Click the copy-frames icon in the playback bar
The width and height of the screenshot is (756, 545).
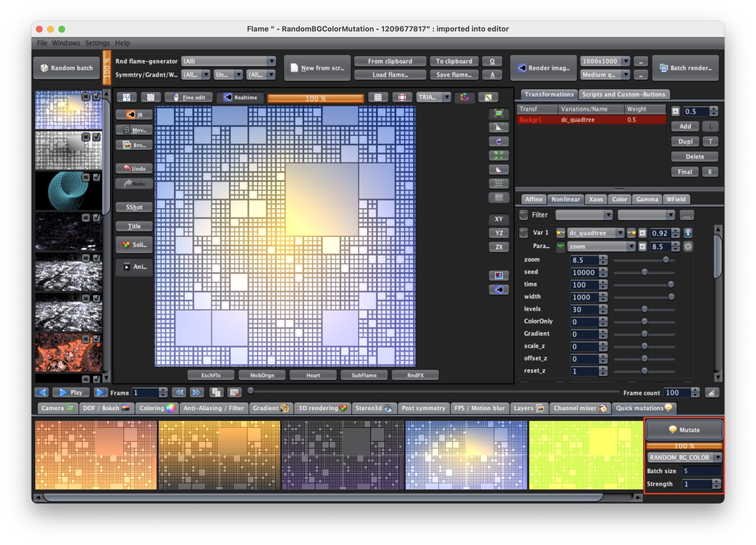216,392
